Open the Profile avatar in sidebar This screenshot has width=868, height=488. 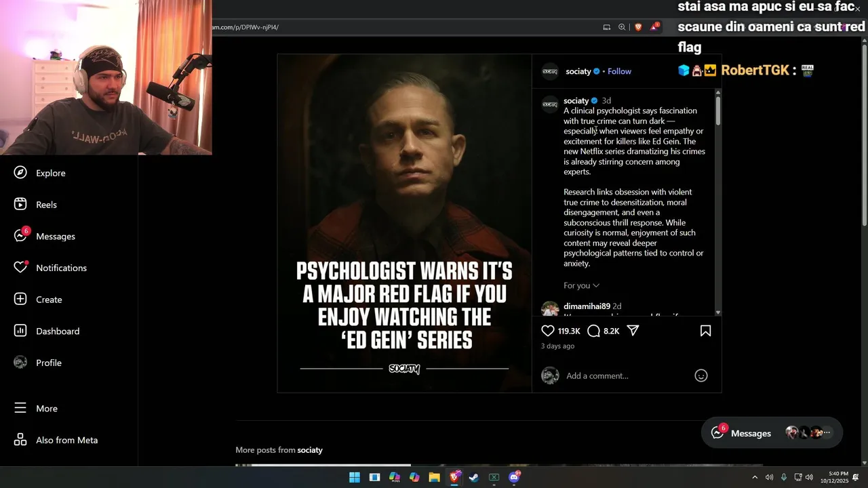point(20,362)
